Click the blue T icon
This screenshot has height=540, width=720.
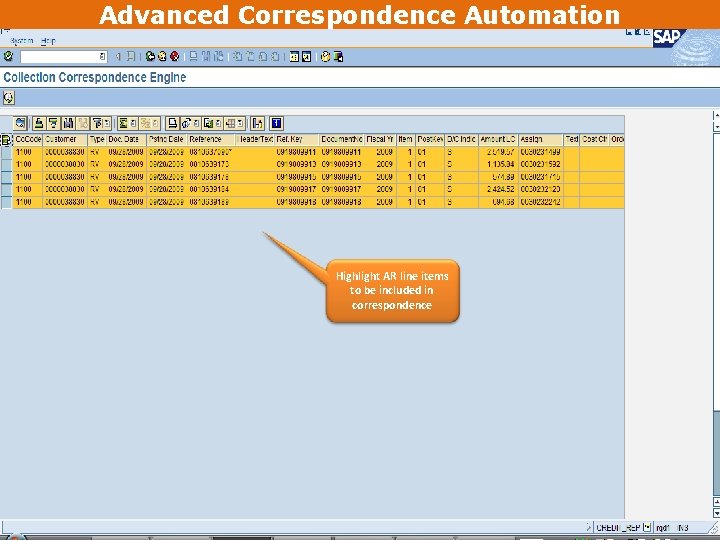276,123
